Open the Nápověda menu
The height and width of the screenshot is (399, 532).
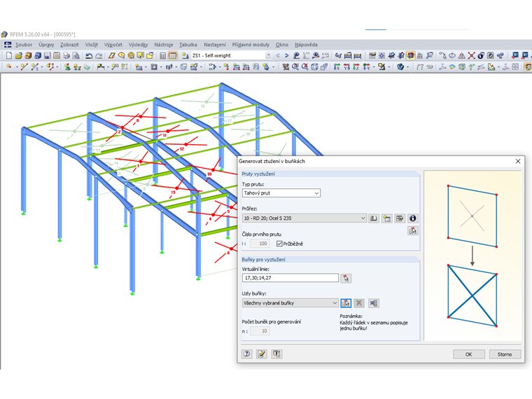(306, 44)
